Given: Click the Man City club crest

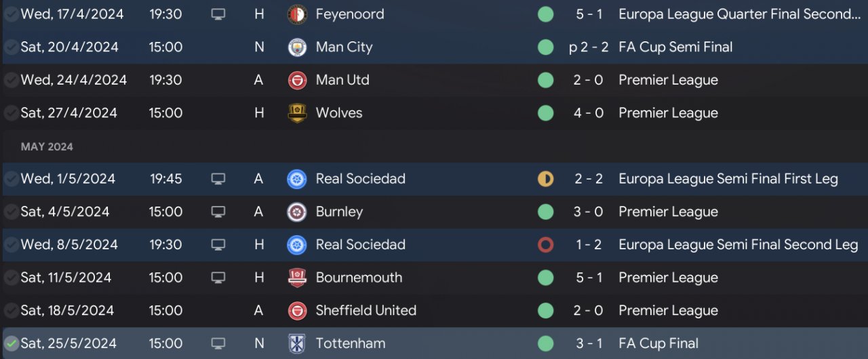Looking at the screenshot, I should [297, 47].
